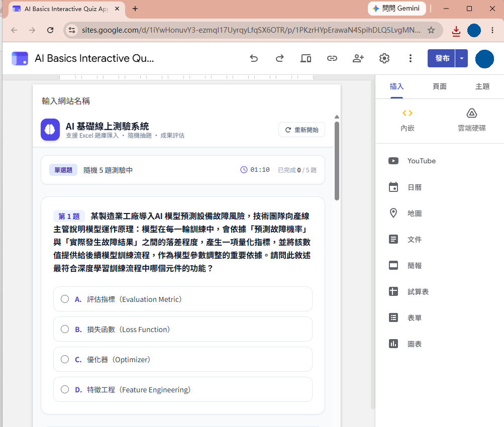Switch to the 頁面 tab
The image size is (504, 427).
coord(439,86)
